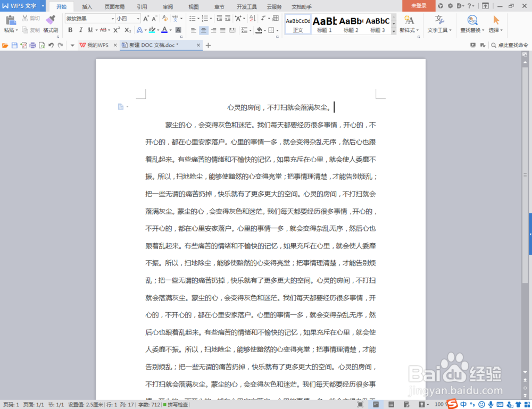Image resolution: width=532 pixels, height=409 pixels.
Task: Toggle center alignment
Action: (x=204, y=30)
